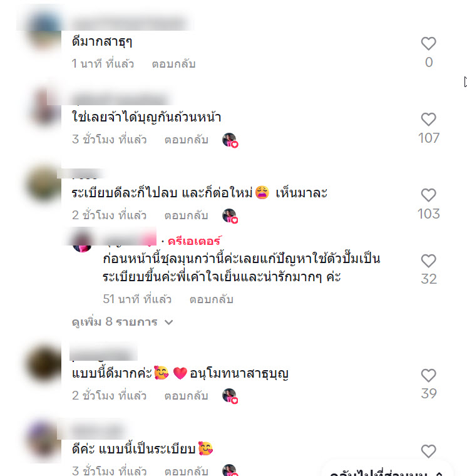The image size is (467, 476).
Task: Like the comment with 103 likes
Action: point(428,195)
